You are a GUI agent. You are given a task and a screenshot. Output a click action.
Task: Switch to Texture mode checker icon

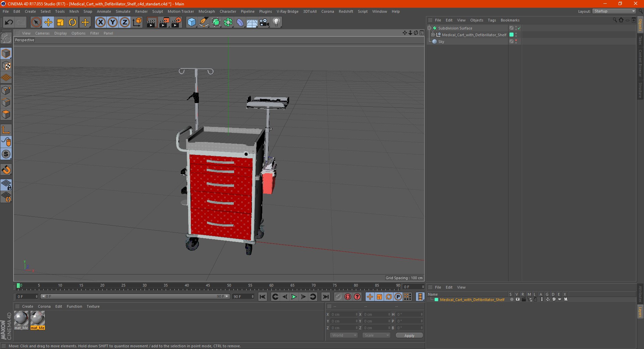pyautogui.click(x=6, y=66)
